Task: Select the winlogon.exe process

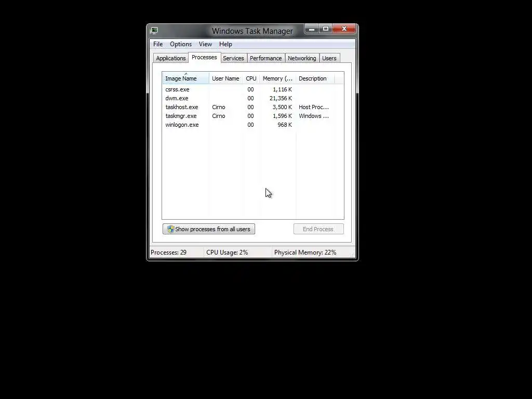Action: (x=253, y=125)
